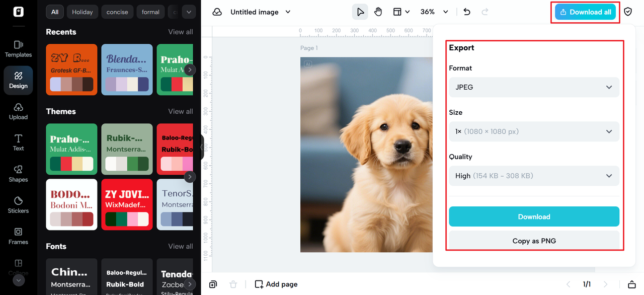Open the Frames panel
This screenshot has width=644, height=295.
coord(18,236)
